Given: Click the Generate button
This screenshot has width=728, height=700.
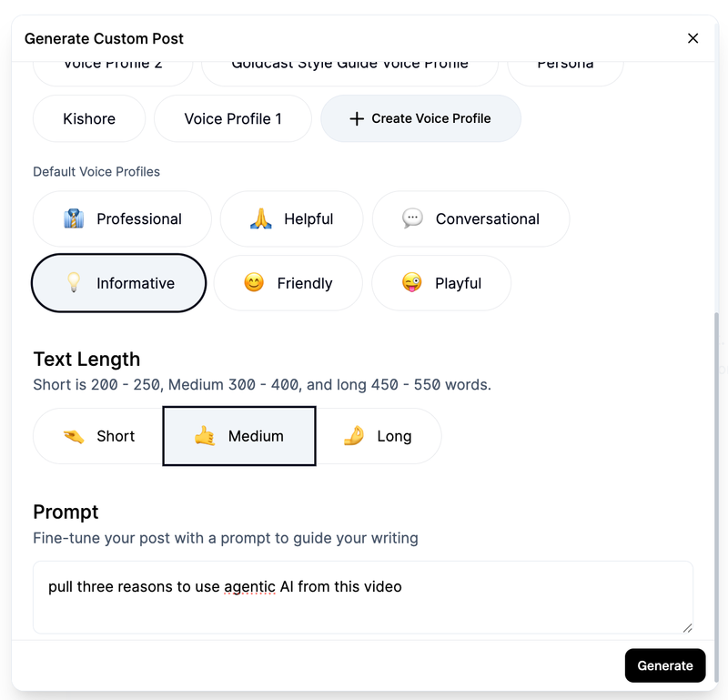Looking at the screenshot, I should (665, 665).
